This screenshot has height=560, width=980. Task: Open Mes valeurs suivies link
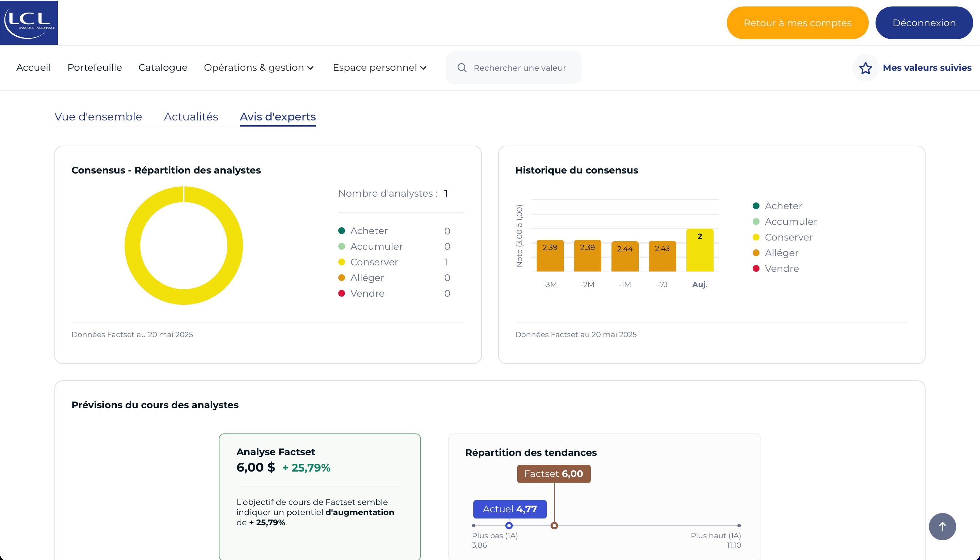pos(927,68)
